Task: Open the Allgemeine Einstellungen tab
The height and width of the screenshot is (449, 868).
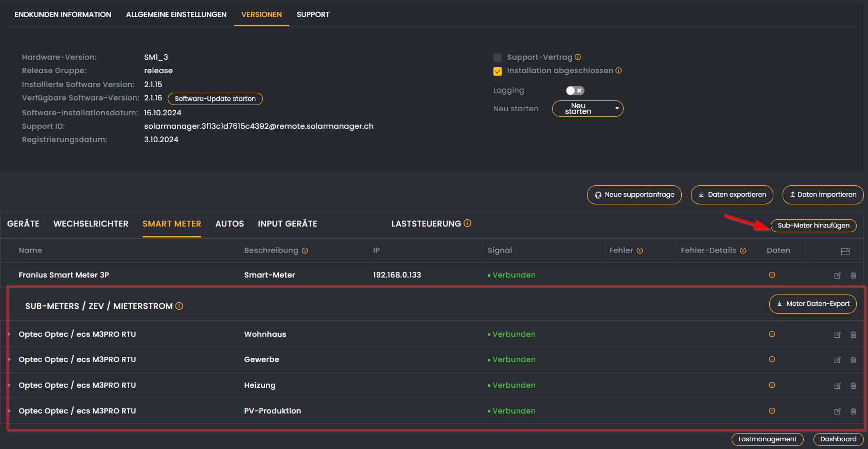Action: click(x=176, y=14)
